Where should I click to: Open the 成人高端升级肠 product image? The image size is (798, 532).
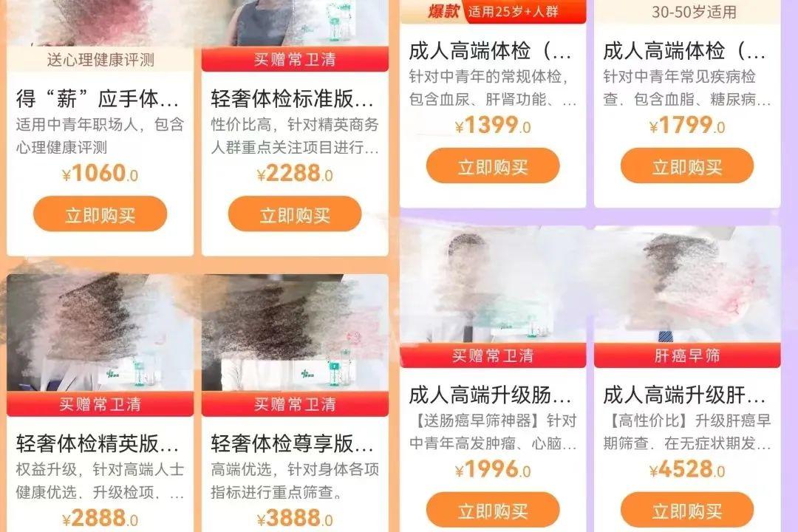pos(493,284)
